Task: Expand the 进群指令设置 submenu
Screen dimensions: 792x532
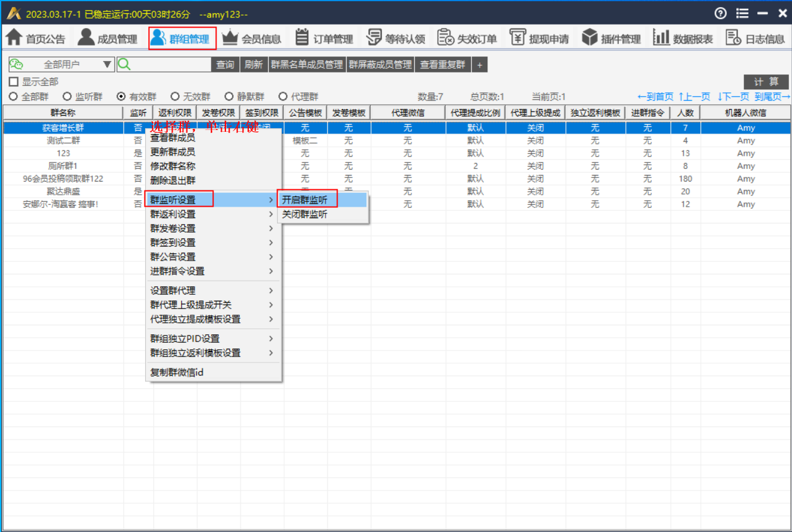Action: pos(213,271)
